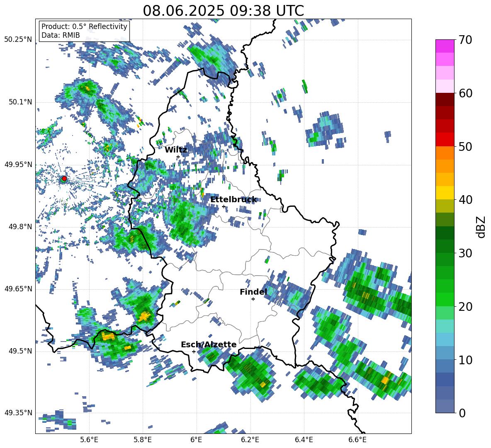Select the Findel city label

[x=253, y=292]
